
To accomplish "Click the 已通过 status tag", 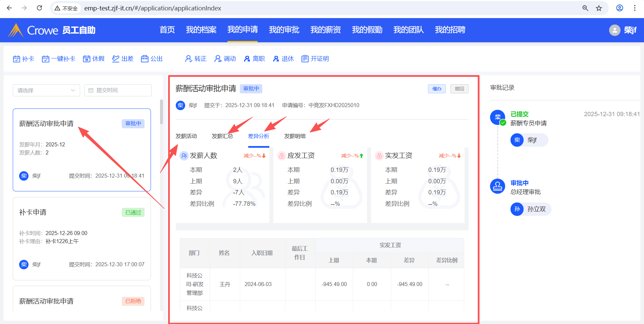I will tap(133, 213).
